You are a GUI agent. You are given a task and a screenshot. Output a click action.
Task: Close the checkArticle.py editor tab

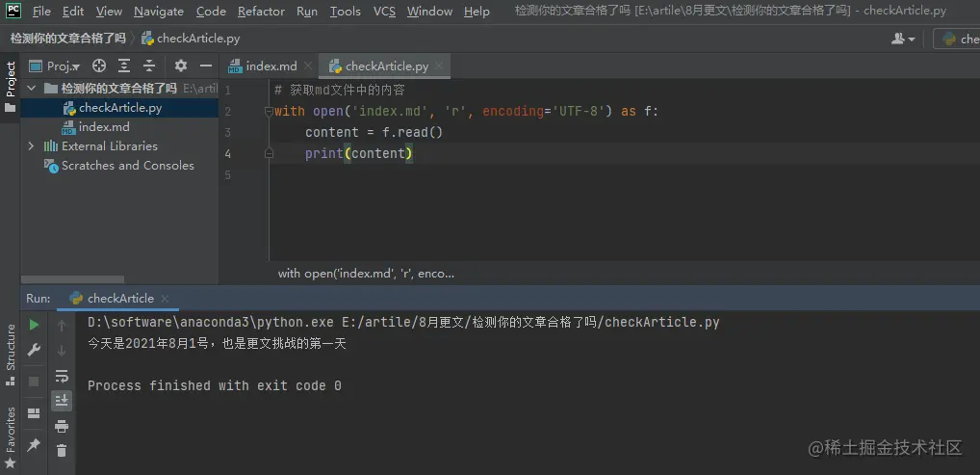pyautogui.click(x=439, y=66)
